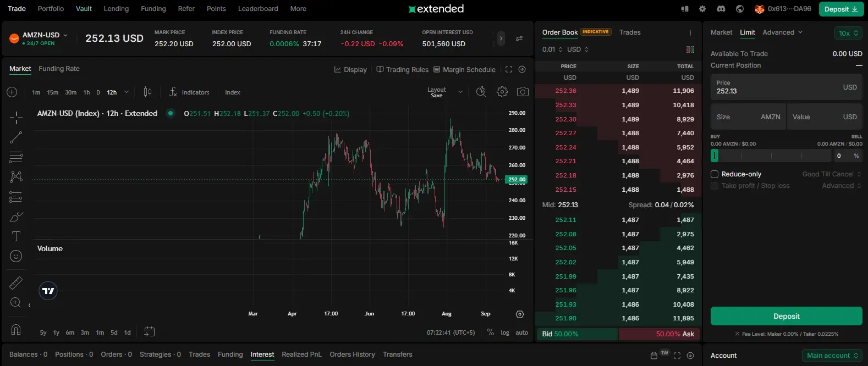Toggle log scale on chart
The image size is (868, 366).
(x=505, y=332)
